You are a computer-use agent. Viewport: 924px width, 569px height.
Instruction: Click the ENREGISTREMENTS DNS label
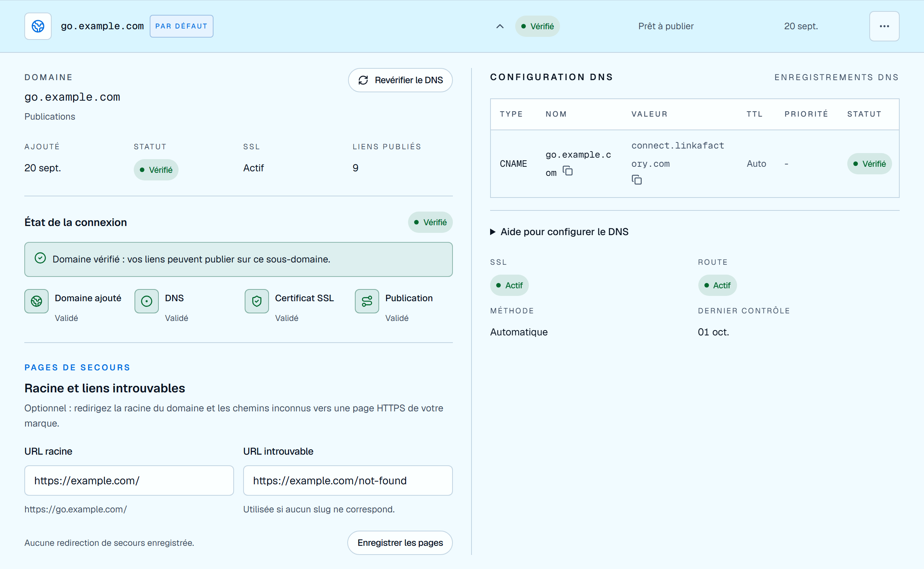(837, 77)
